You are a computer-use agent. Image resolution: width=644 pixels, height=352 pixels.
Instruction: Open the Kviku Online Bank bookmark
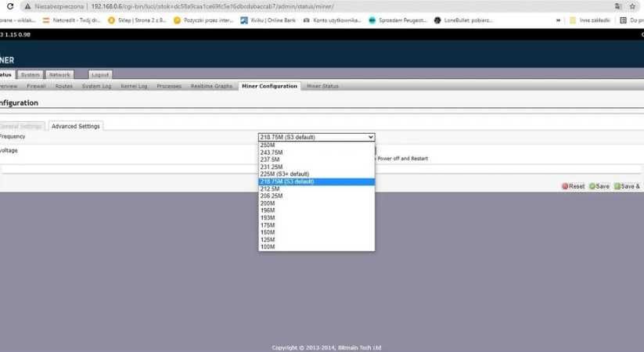(268, 20)
